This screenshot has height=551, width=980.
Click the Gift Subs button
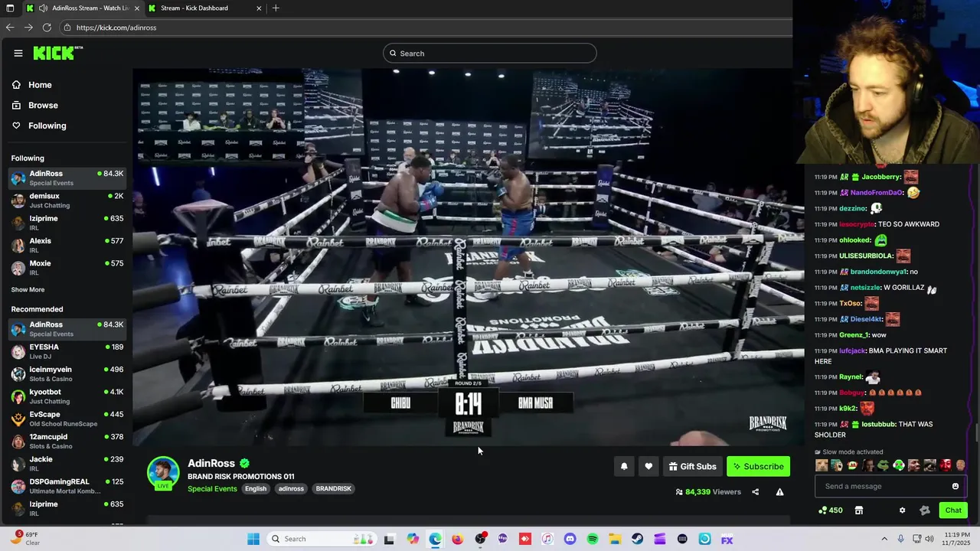click(692, 466)
